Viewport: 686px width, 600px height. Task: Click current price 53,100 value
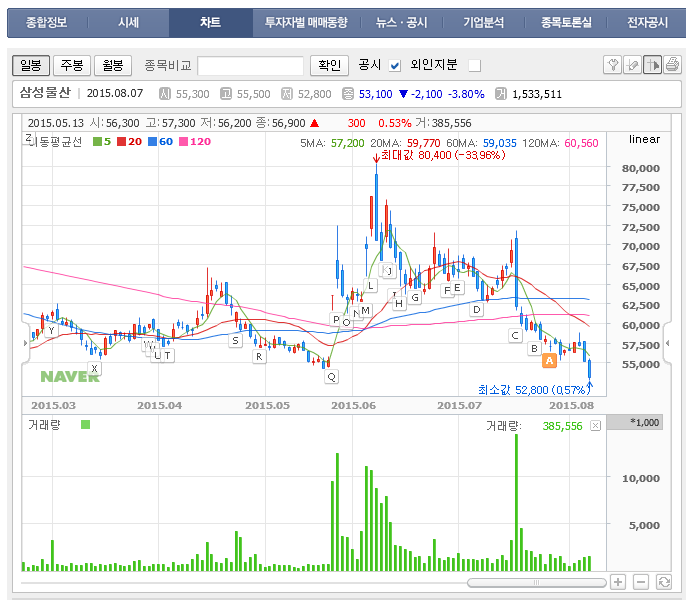tap(375, 94)
